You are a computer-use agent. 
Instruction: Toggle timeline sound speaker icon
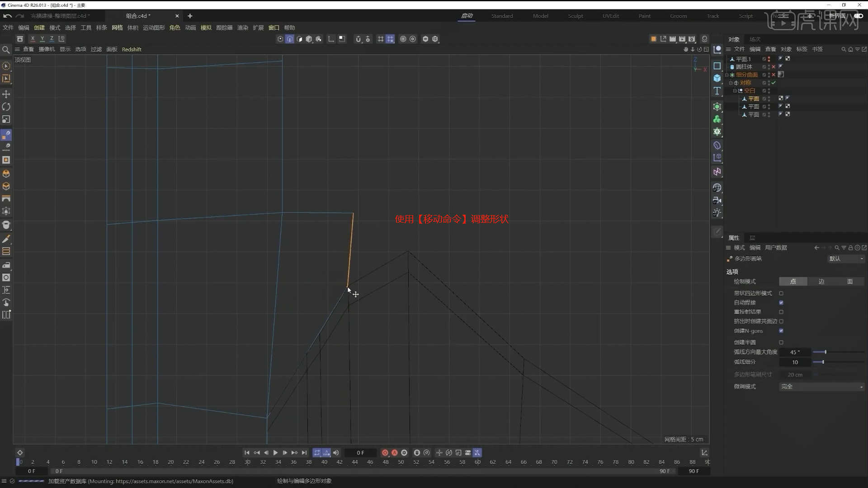point(336,453)
